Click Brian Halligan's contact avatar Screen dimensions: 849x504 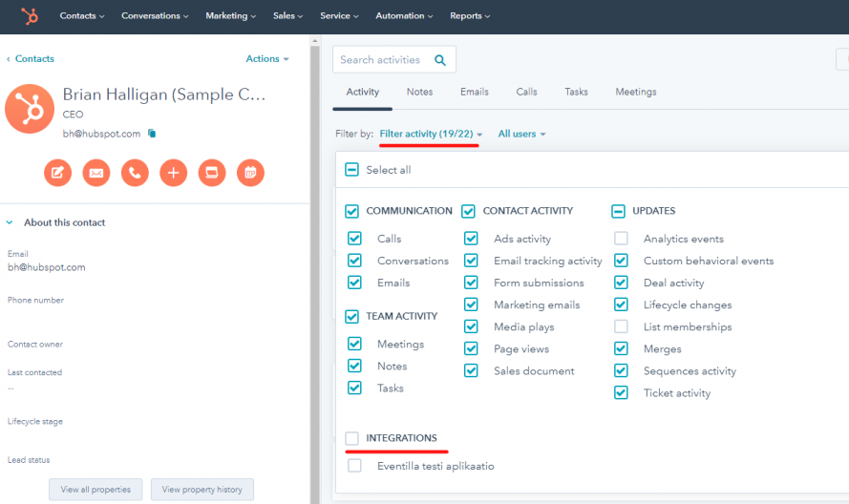[30, 109]
